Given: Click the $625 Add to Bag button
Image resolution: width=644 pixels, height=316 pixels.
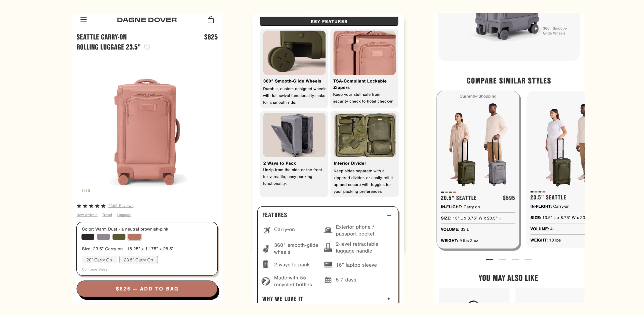Looking at the screenshot, I should pyautogui.click(x=147, y=289).
